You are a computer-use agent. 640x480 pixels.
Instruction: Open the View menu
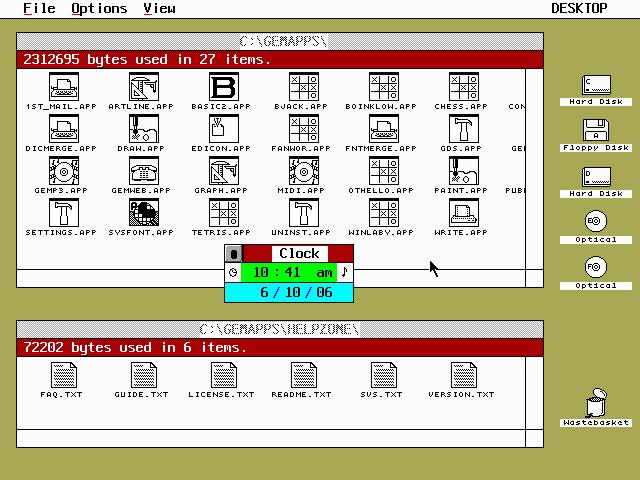tap(159, 8)
